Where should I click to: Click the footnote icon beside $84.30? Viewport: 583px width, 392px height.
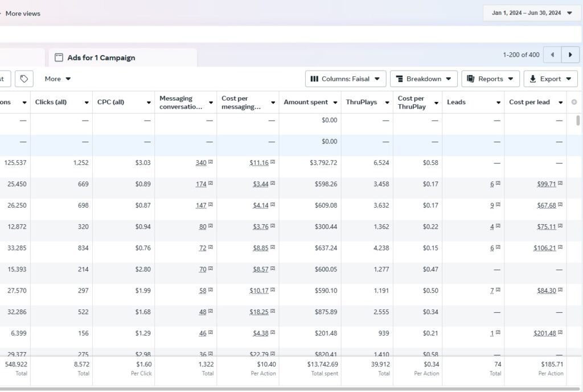tap(560, 290)
